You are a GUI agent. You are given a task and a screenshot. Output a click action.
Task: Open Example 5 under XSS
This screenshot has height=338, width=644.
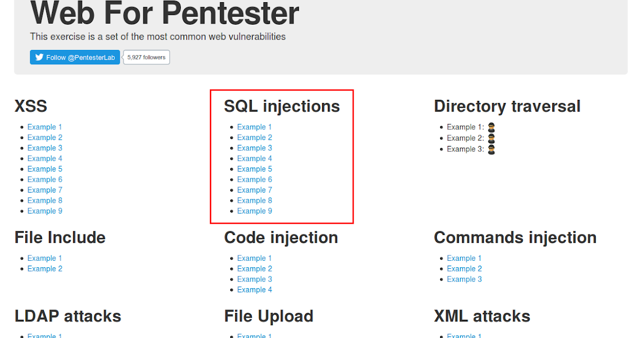(45, 168)
